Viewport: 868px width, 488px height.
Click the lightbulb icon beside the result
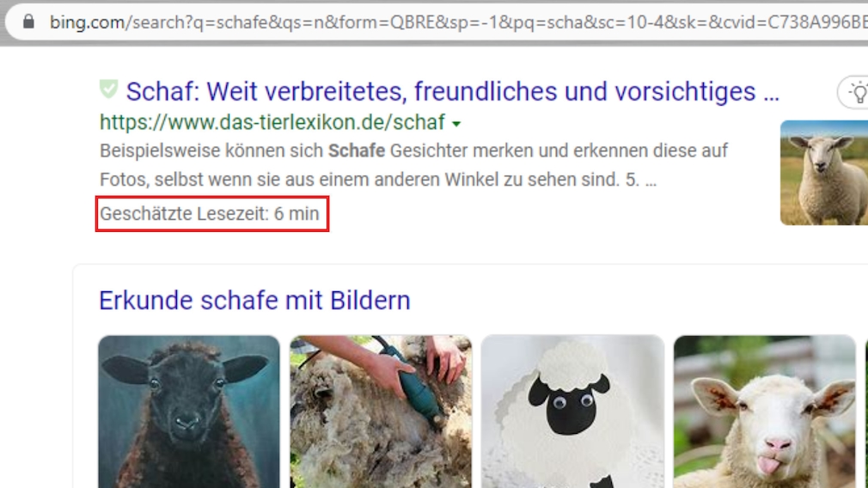[x=857, y=93]
